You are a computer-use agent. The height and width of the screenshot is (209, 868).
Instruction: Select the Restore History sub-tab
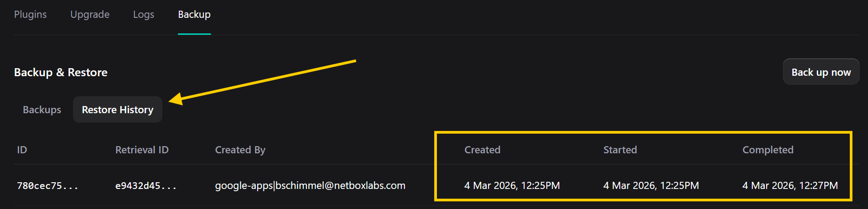click(x=117, y=110)
